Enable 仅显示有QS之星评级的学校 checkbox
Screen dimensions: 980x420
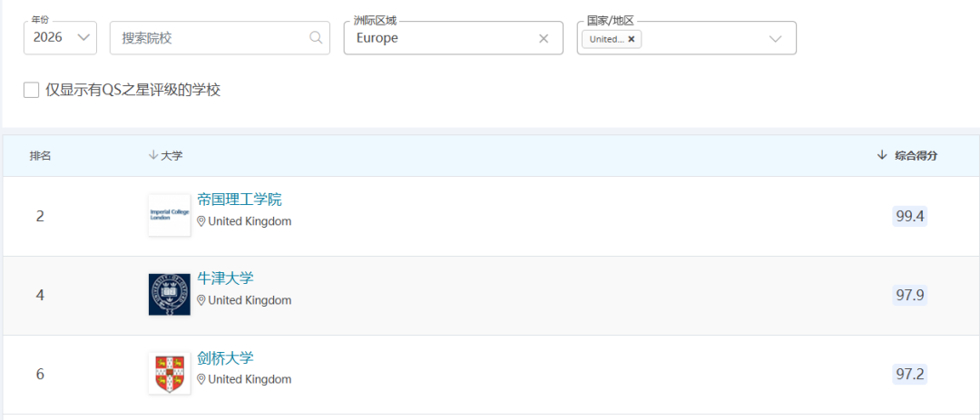pyautogui.click(x=31, y=90)
